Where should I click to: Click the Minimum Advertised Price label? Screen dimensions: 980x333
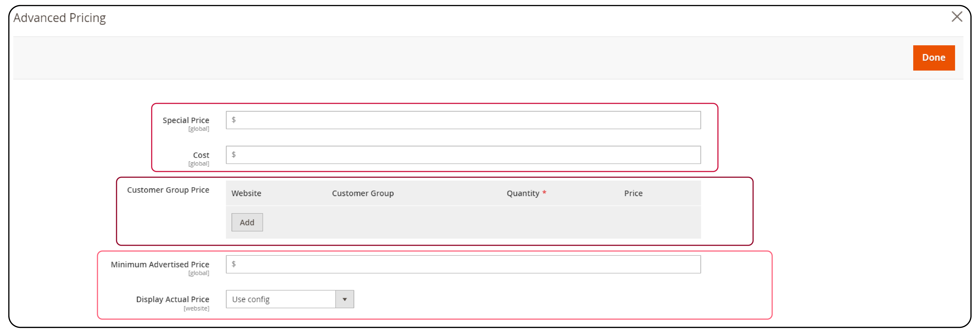point(160,265)
